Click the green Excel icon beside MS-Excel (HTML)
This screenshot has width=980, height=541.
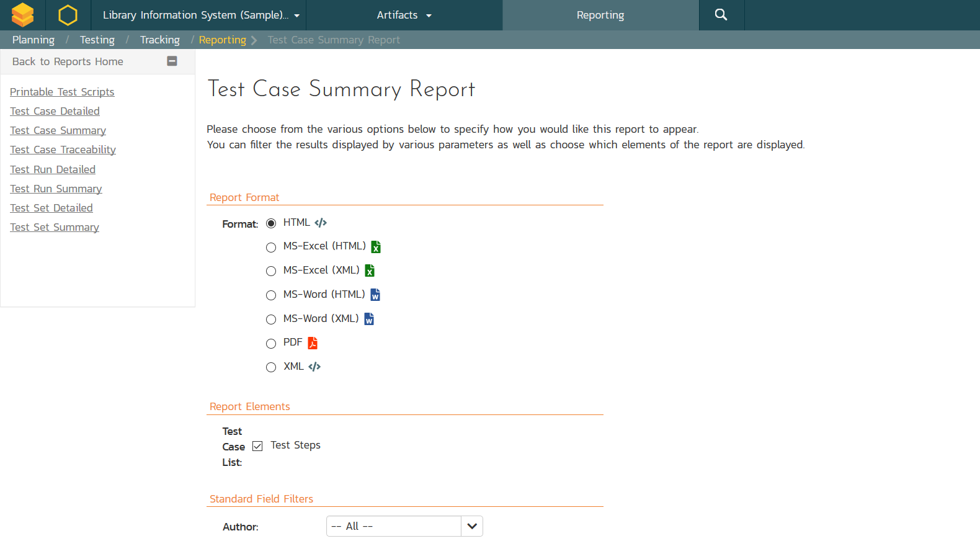[376, 247]
